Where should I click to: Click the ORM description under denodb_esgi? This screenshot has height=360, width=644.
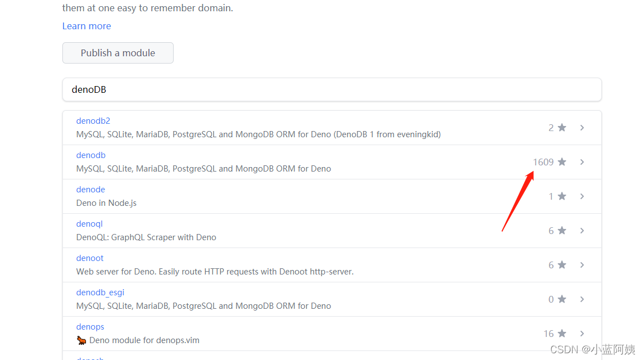click(x=203, y=306)
